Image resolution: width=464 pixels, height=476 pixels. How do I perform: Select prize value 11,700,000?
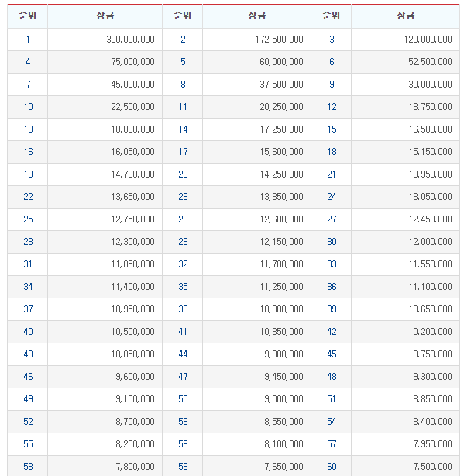[x=281, y=264]
